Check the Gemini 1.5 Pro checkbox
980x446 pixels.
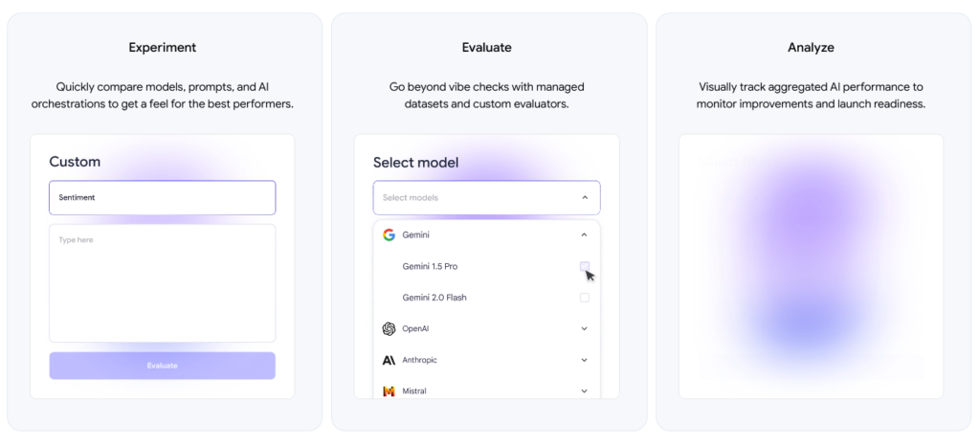[x=585, y=267]
